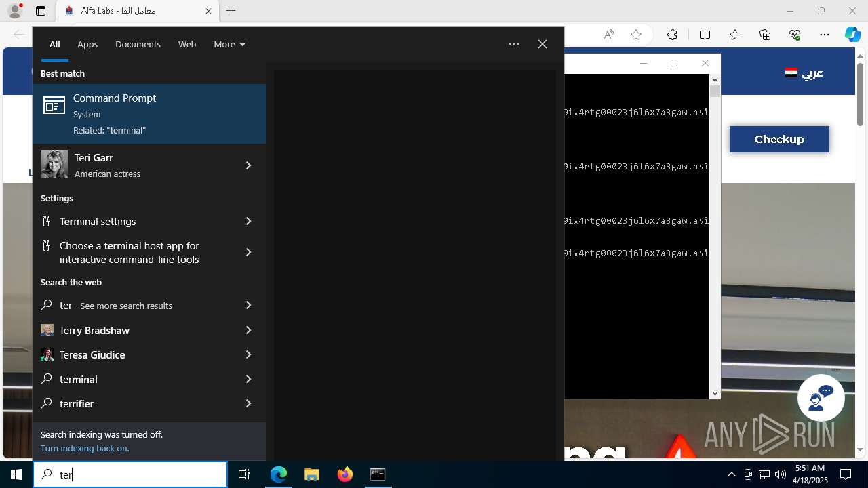Switch to Web search filter tab
The width and height of the screenshot is (868, 488).
pos(187,44)
